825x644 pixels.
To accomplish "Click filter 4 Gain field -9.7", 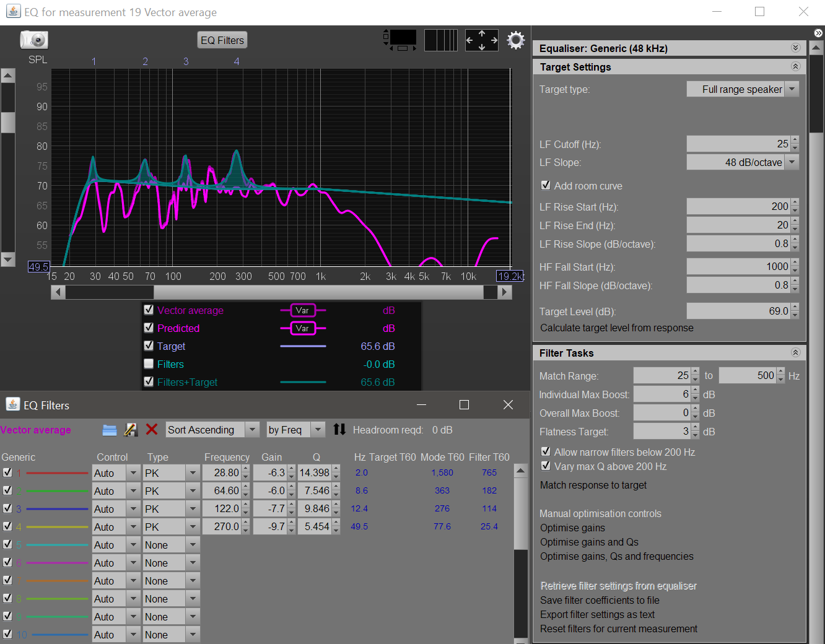I will pos(269,526).
